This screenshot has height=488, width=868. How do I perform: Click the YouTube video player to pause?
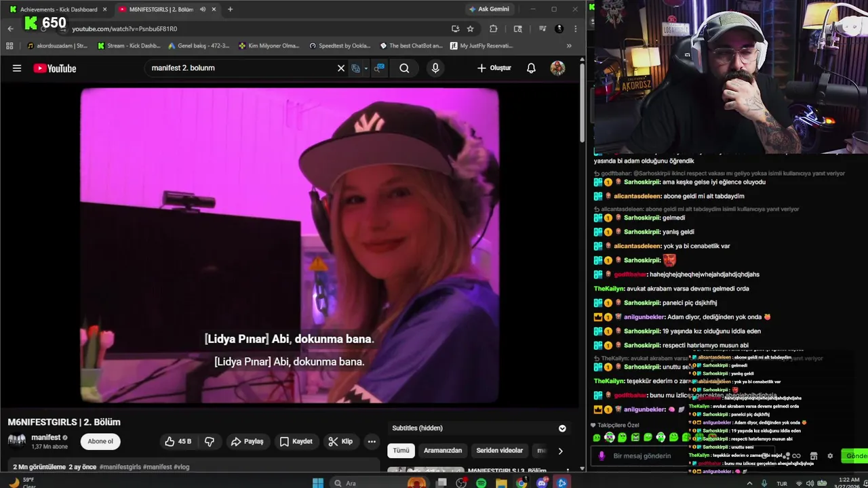tap(290, 245)
